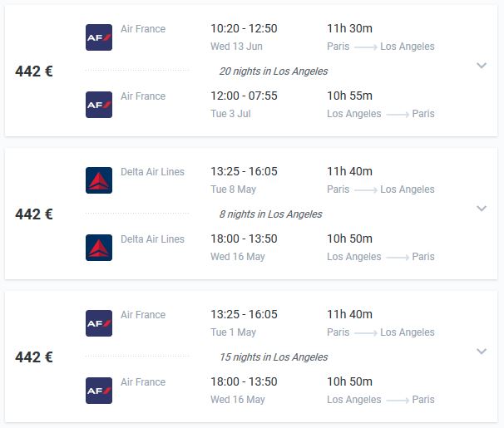
Task: Click Air France logo on bottom card's return flight
Action: click(99, 391)
